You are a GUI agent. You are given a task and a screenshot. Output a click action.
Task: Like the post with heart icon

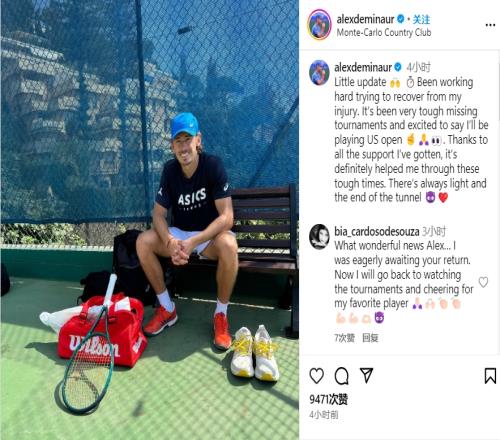click(316, 376)
